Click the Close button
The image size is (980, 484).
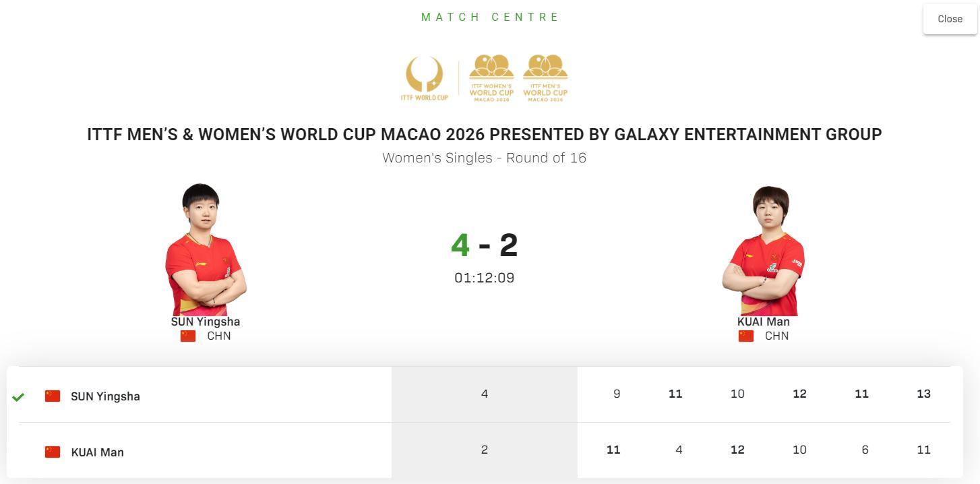[x=950, y=19]
